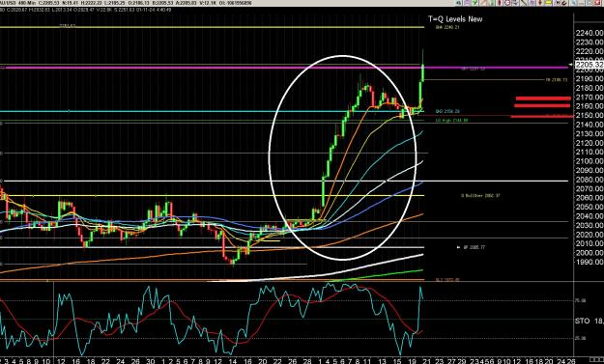Click the 75.00 stochastic level label
The height and width of the screenshot is (364, 604).
[x=580, y=300]
